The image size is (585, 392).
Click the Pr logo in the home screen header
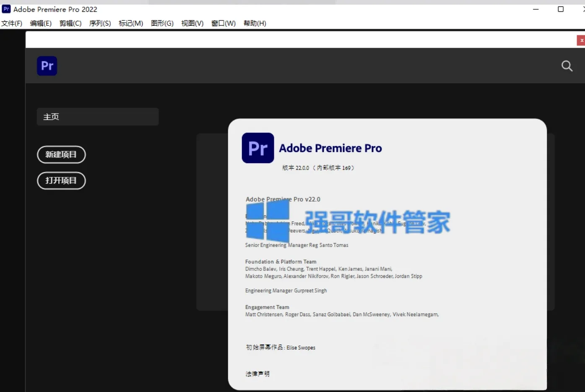click(x=47, y=66)
